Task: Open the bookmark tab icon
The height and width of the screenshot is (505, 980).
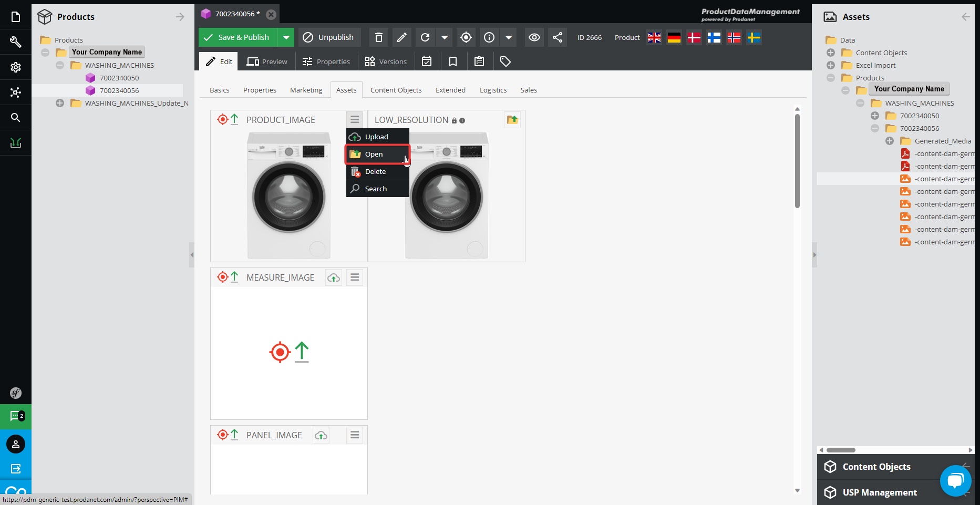Action: (x=453, y=61)
